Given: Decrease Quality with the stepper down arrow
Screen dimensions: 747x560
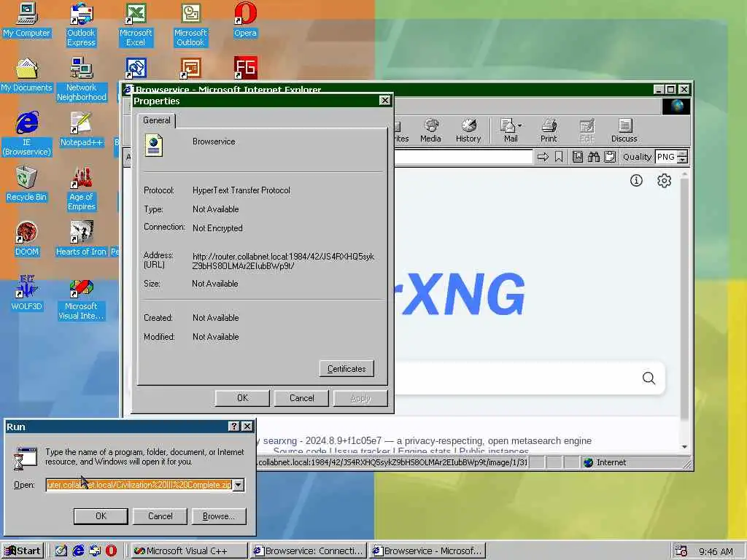Looking at the screenshot, I should [x=682, y=160].
